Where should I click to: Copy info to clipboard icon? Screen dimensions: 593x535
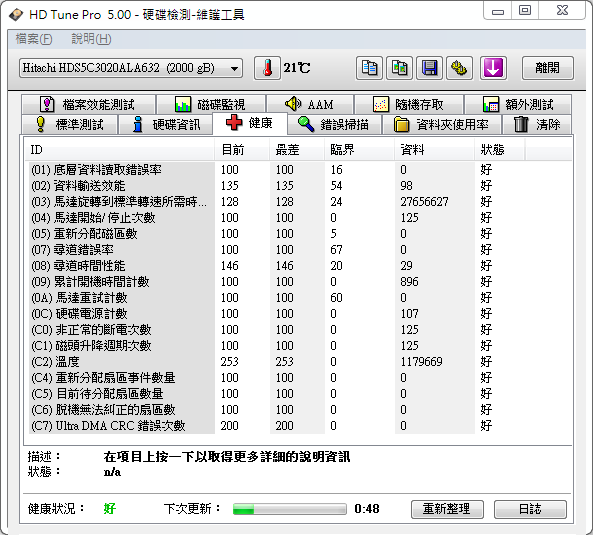click(369, 68)
